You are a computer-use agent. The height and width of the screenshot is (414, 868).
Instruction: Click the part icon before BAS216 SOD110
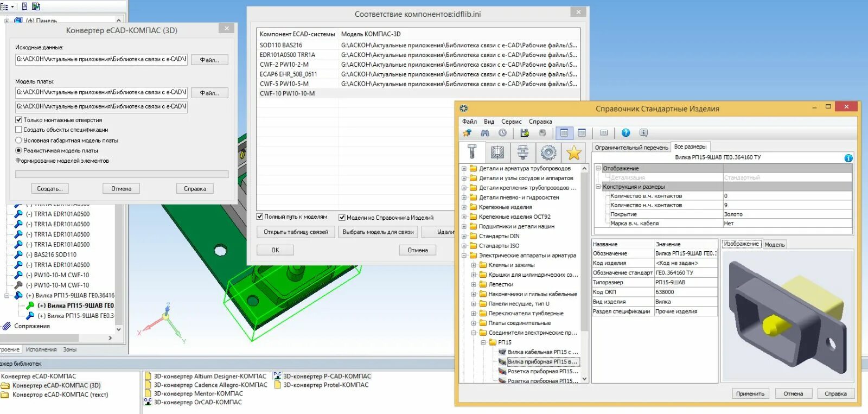click(x=18, y=254)
